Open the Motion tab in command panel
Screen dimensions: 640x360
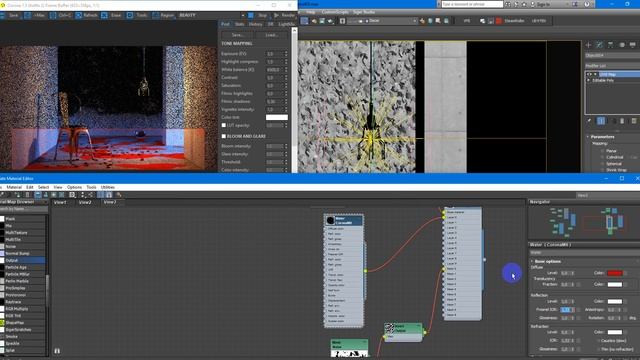coord(622,44)
